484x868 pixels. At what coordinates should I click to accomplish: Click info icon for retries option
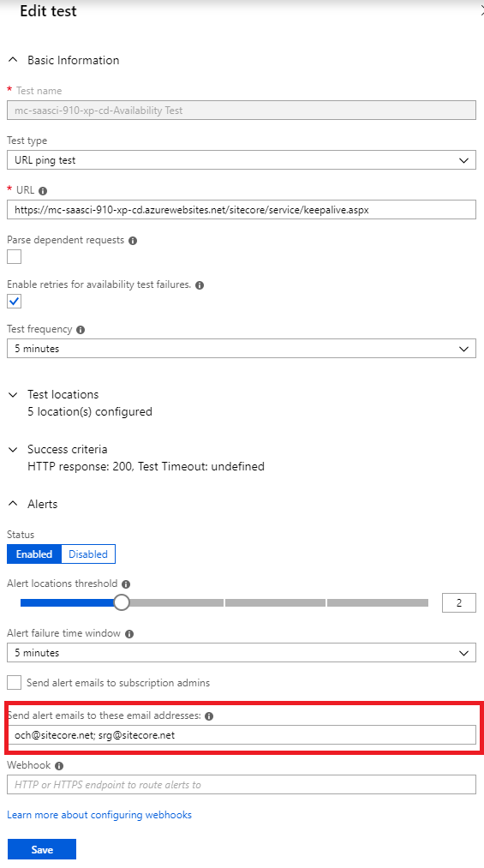point(200,285)
